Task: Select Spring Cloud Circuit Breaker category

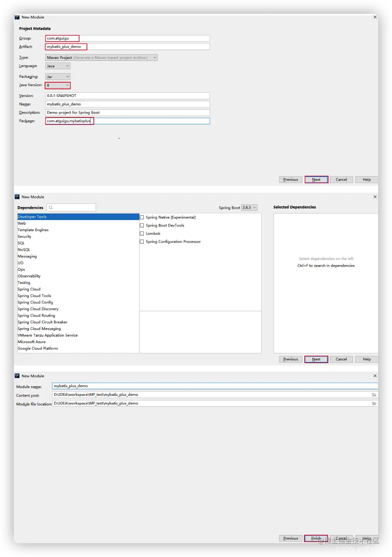Action: 78,322
